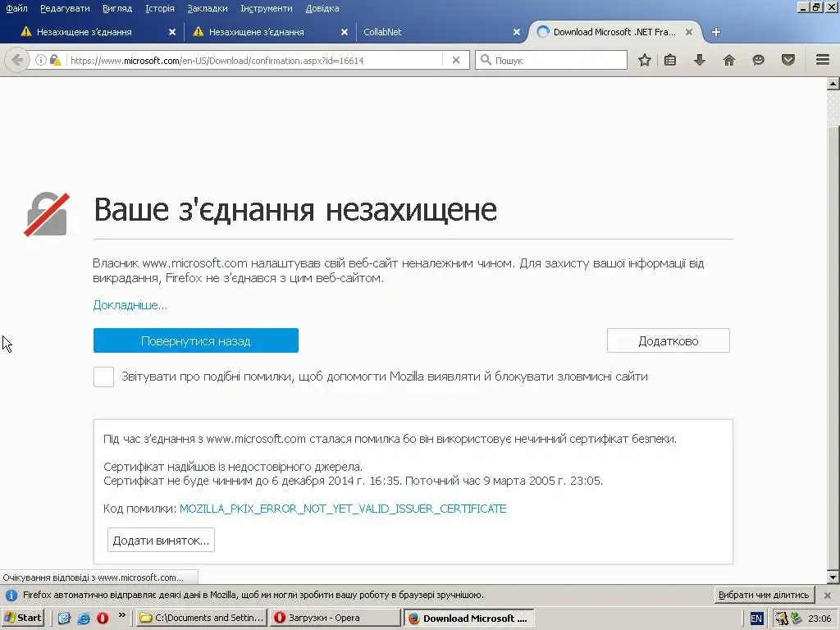Close the CollabNet tab
Viewport: 840px width, 630px height.
517,32
